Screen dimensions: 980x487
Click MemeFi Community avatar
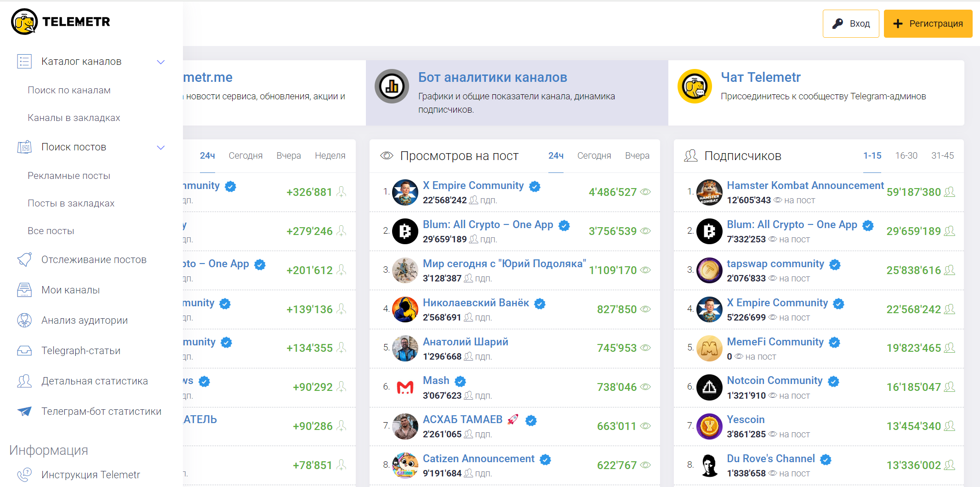point(709,348)
